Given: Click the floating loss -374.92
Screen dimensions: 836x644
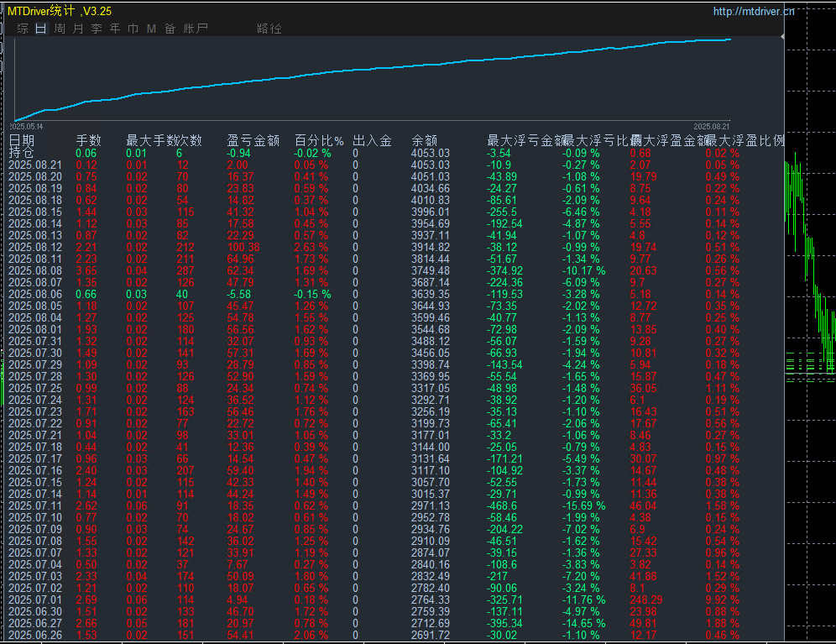Looking at the screenshot, I should tap(505, 270).
